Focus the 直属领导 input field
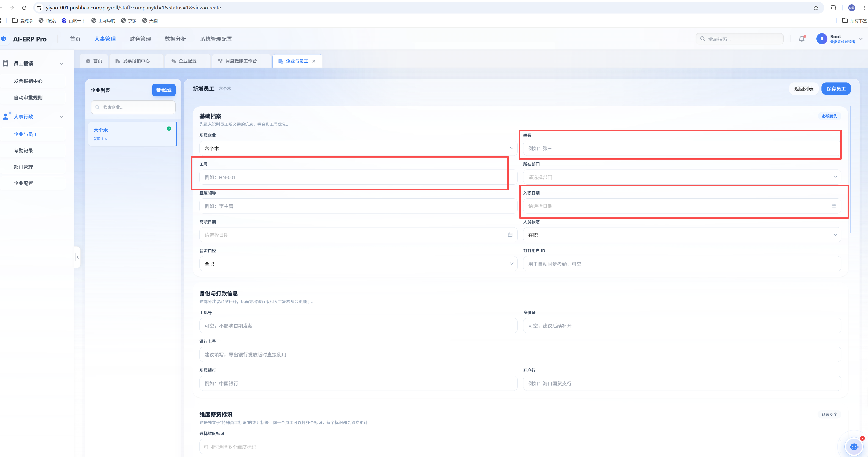 [x=358, y=206]
